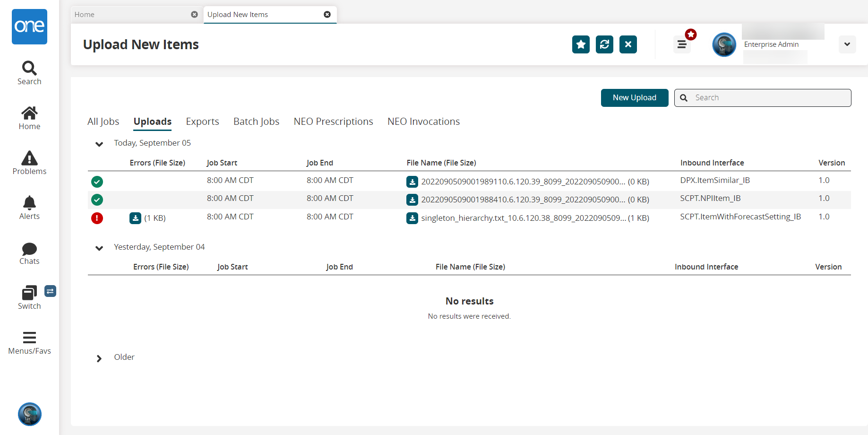The width and height of the screenshot is (868, 435).
Task: Open the Menus/Favs hamburger menu
Action: coord(29,342)
